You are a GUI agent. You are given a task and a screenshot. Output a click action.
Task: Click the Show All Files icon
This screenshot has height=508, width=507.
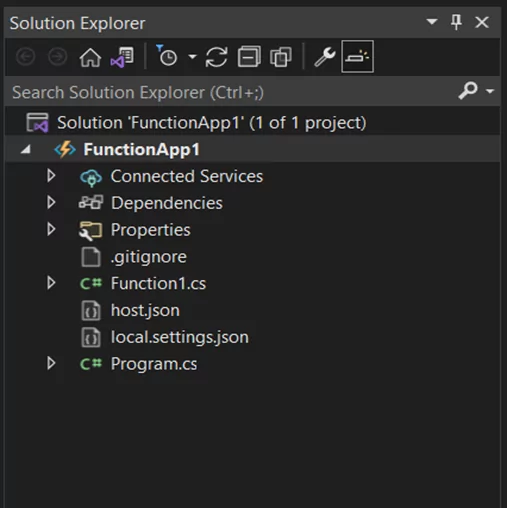tap(281, 57)
